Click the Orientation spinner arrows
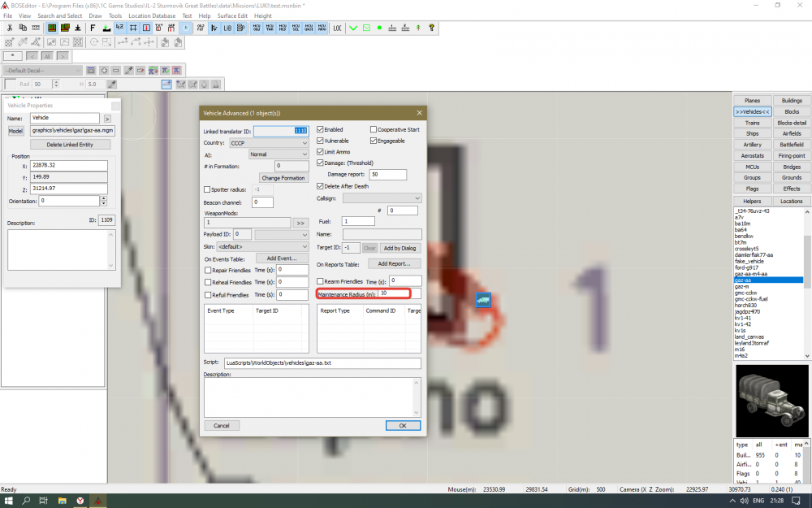 point(104,201)
